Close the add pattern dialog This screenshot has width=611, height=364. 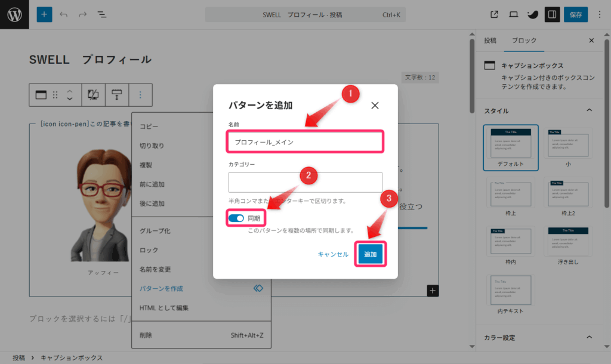pos(375,105)
